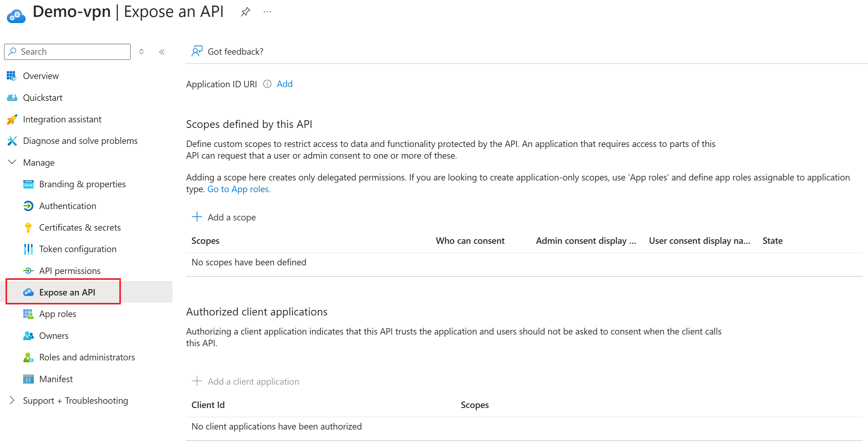Click the pin icon beside the page title
Screen dimensions: 868x444
tap(245, 12)
